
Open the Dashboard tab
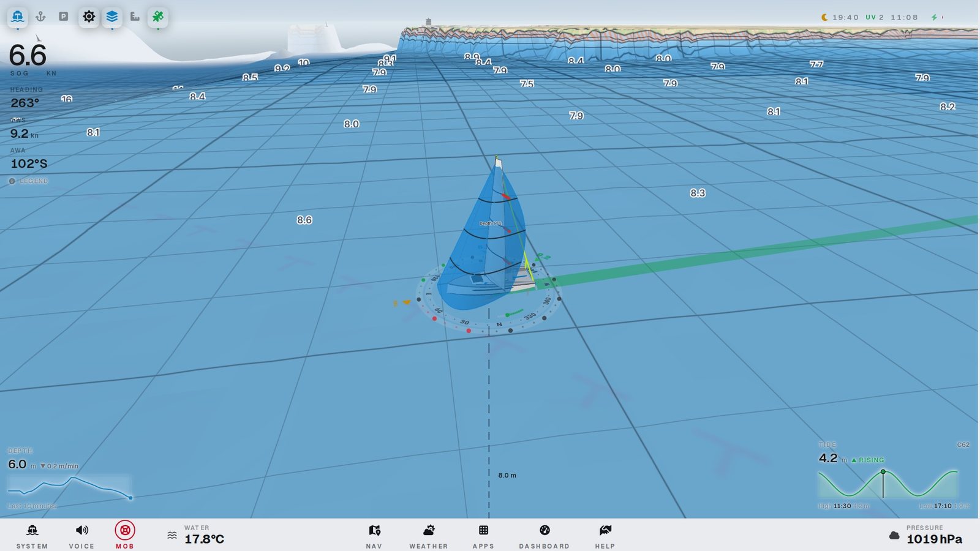point(545,536)
